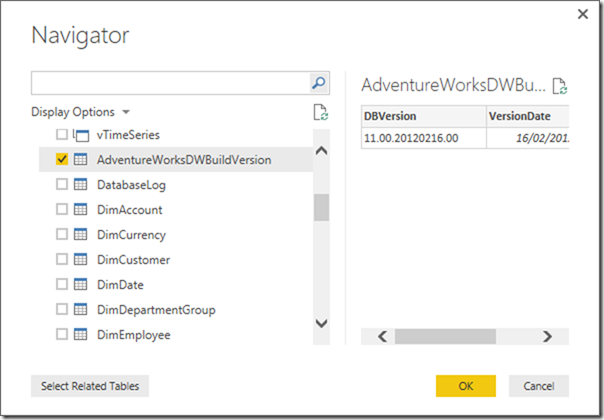Select the DimDepartmentGroup table name
Viewport: 604px width, 420px height.
pos(156,310)
